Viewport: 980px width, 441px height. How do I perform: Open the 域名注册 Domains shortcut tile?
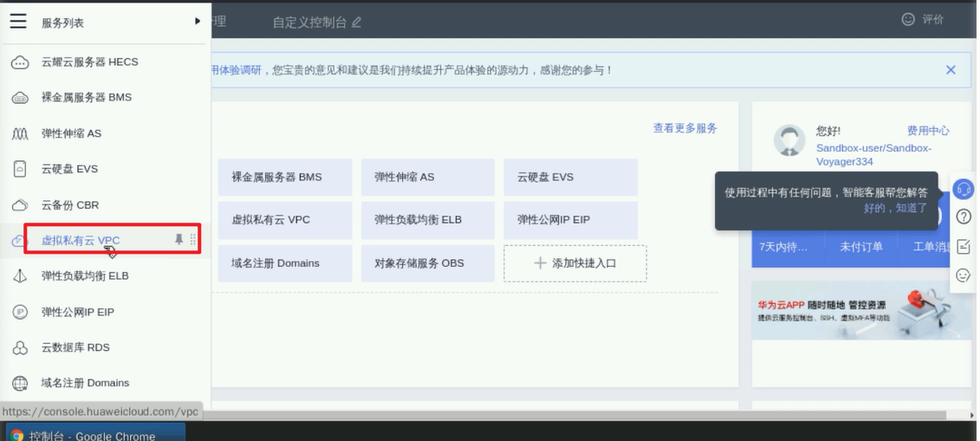pyautogui.click(x=285, y=263)
